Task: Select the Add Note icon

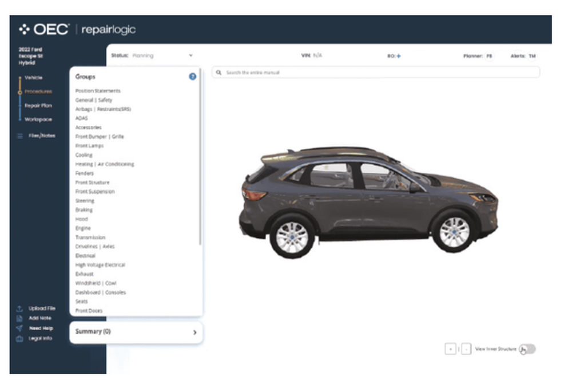Action: 19,318
